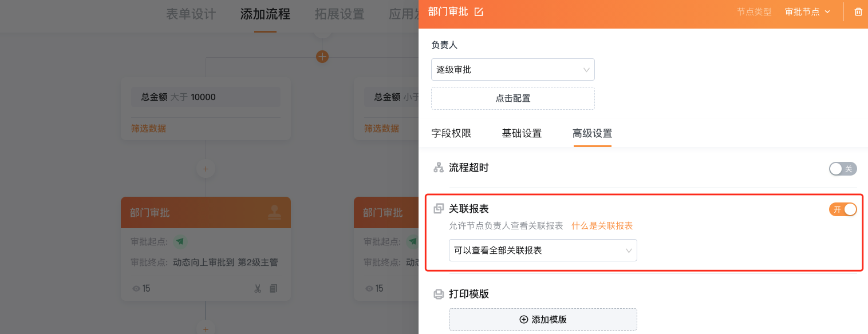The width and height of the screenshot is (868, 334).
Task: Click the edit icon beside 部门审批 title
Action: (x=479, y=12)
